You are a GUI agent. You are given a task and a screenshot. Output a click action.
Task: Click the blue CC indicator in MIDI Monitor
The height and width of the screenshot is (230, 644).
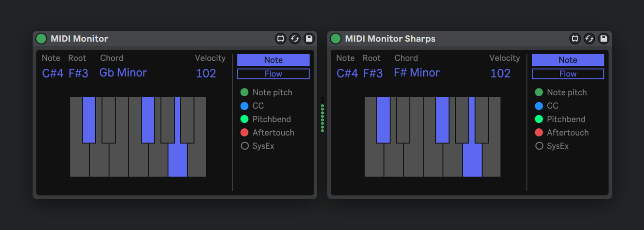tap(245, 106)
